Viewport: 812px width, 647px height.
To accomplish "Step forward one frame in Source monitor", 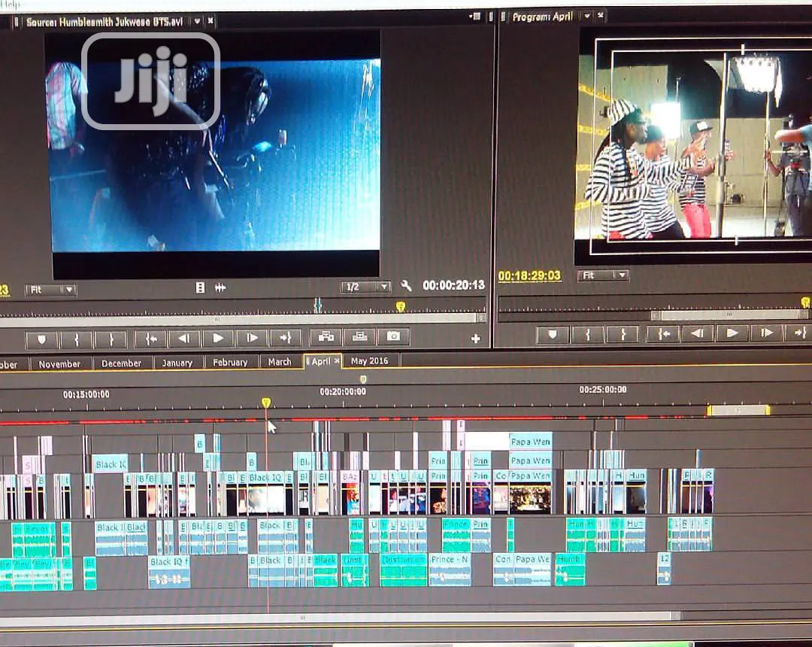I will pyautogui.click(x=252, y=339).
